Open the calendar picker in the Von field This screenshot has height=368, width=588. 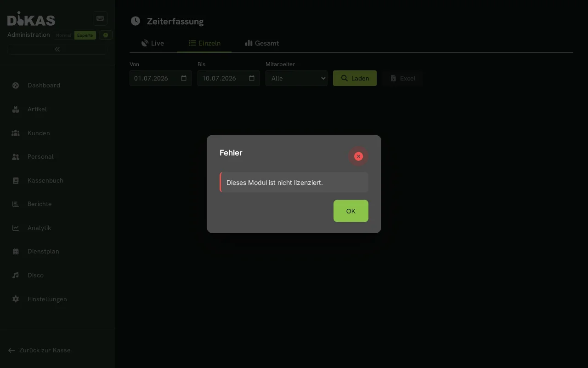pyautogui.click(x=184, y=78)
